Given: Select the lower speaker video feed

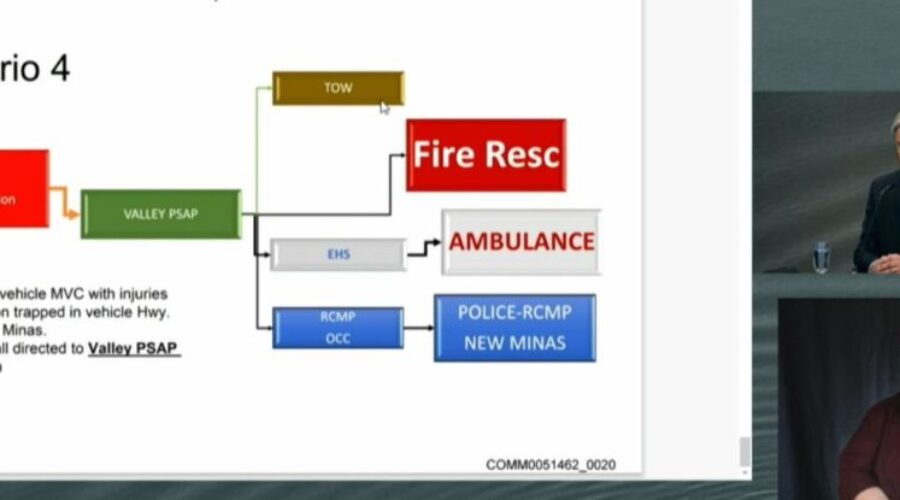Looking at the screenshot, I should pos(838,398).
